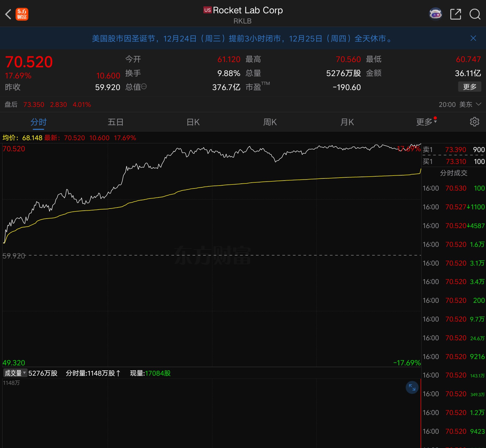486x448 pixels.
Task: Tap the trade row with volume 9423
Action: (454, 431)
